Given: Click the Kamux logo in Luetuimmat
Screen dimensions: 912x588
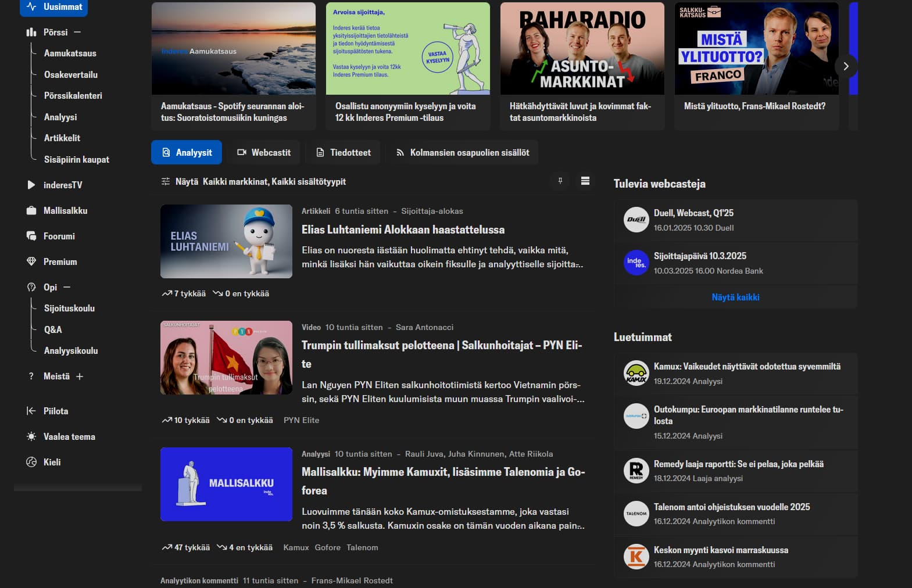Looking at the screenshot, I should (x=636, y=373).
